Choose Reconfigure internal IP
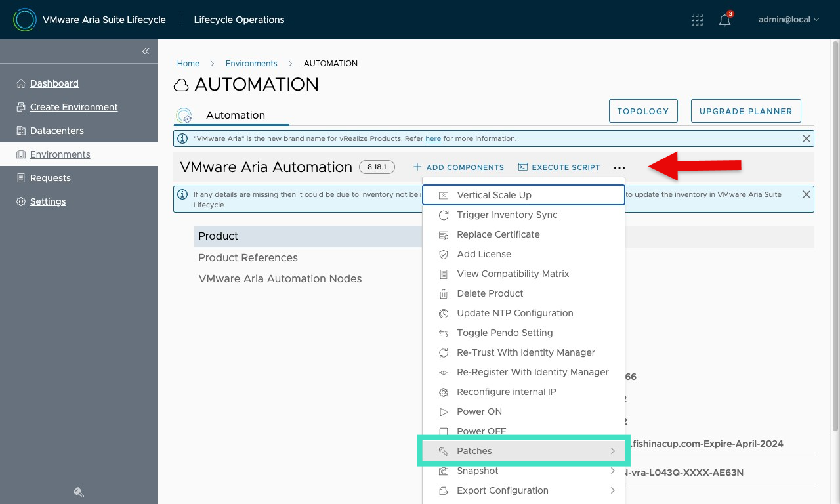 [x=524, y=392]
